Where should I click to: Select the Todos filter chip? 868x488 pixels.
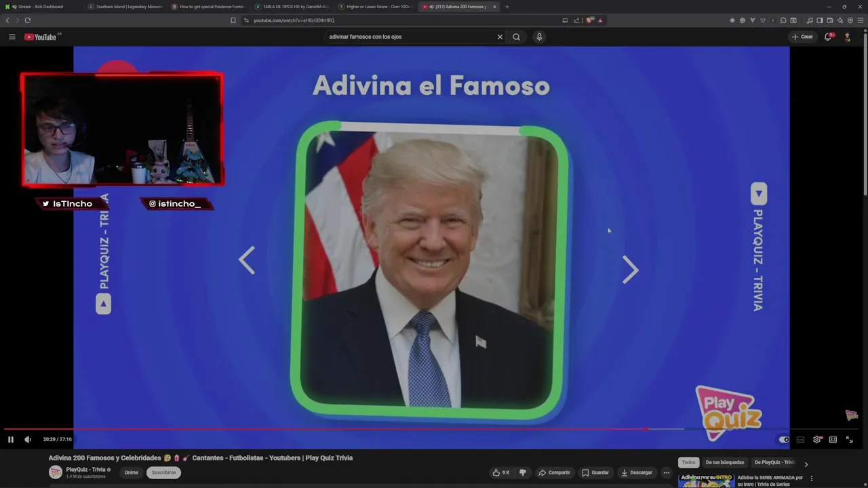point(688,462)
